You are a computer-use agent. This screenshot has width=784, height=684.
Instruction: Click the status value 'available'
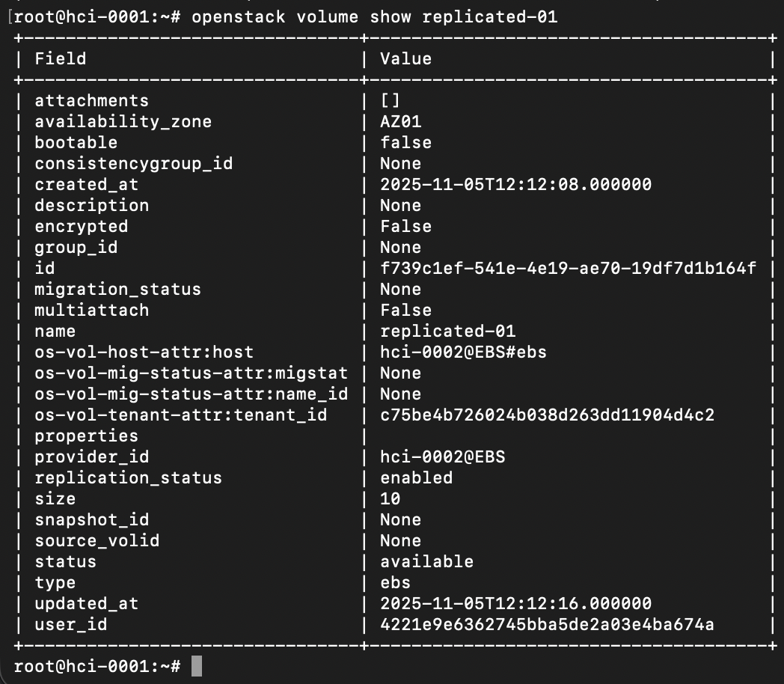point(426,561)
